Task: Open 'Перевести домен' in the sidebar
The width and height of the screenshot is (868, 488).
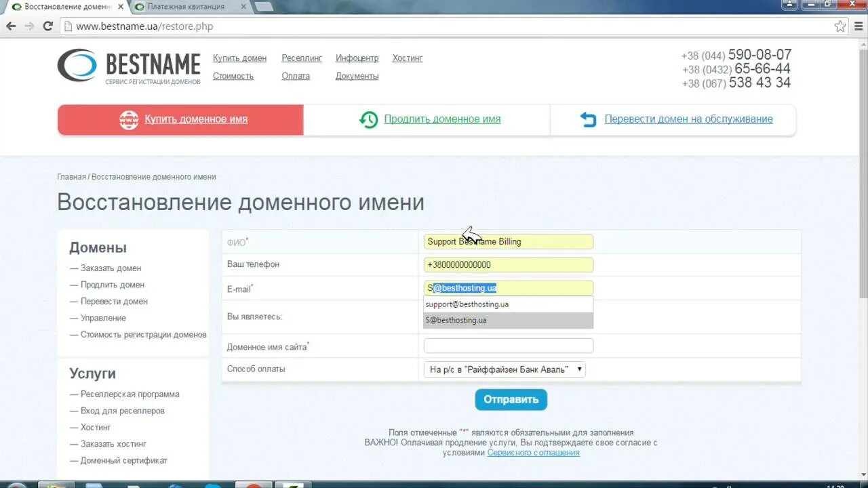Action: pos(114,302)
